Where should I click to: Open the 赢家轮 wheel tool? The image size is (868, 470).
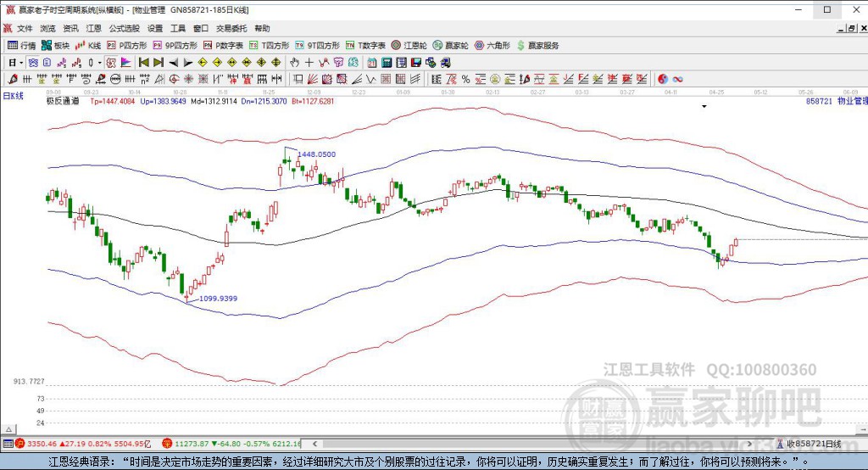click(451, 46)
